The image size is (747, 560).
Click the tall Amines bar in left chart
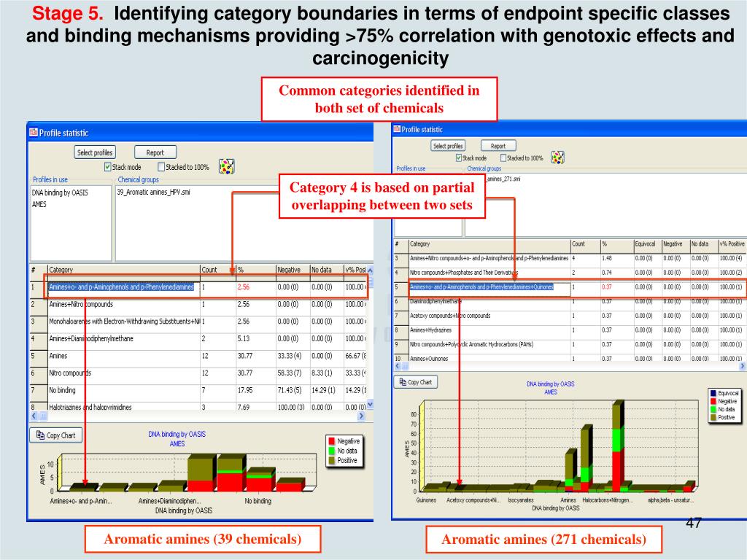coord(201,472)
